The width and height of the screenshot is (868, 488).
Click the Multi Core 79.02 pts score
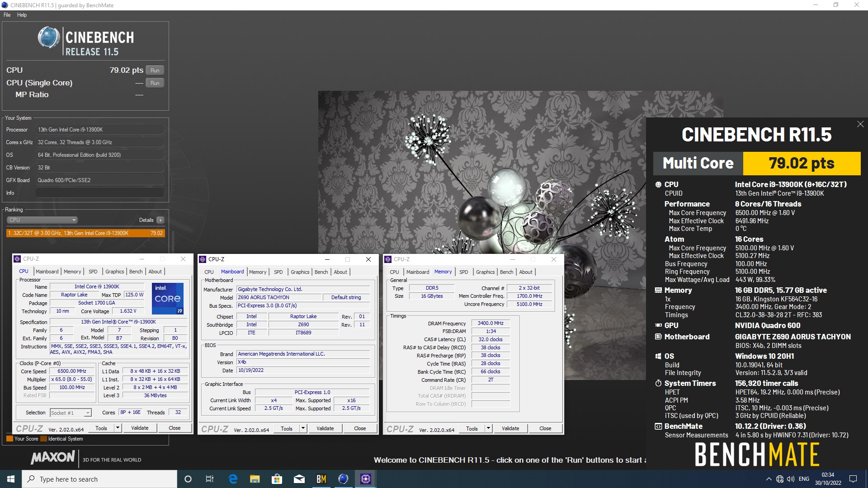802,163
